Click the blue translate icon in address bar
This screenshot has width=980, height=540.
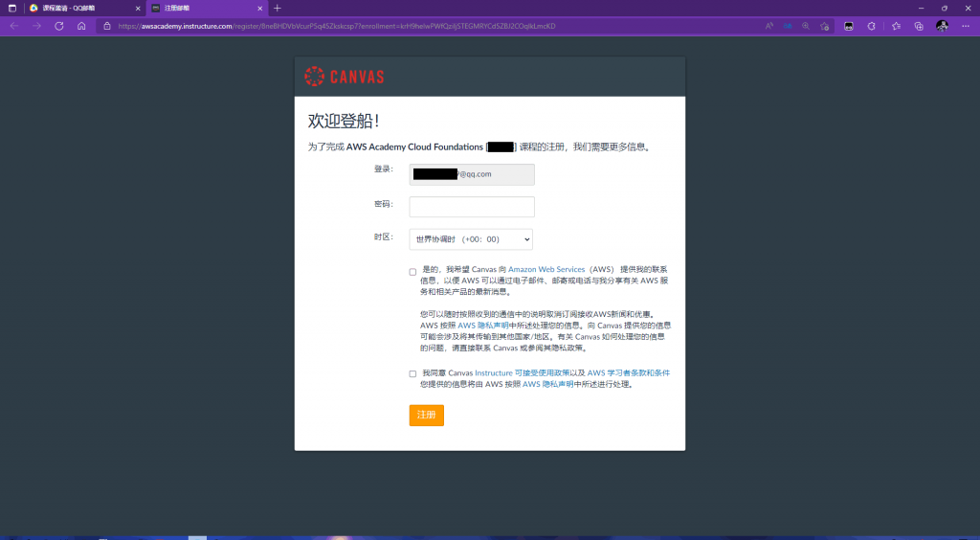tap(788, 26)
